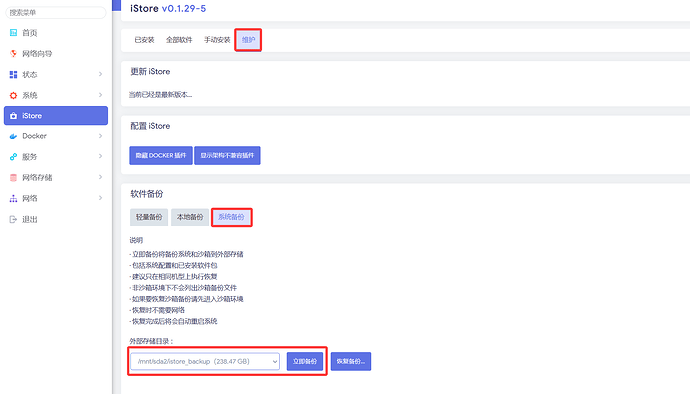Expand the 状态 menu chevron
690x394 pixels.
pos(100,74)
